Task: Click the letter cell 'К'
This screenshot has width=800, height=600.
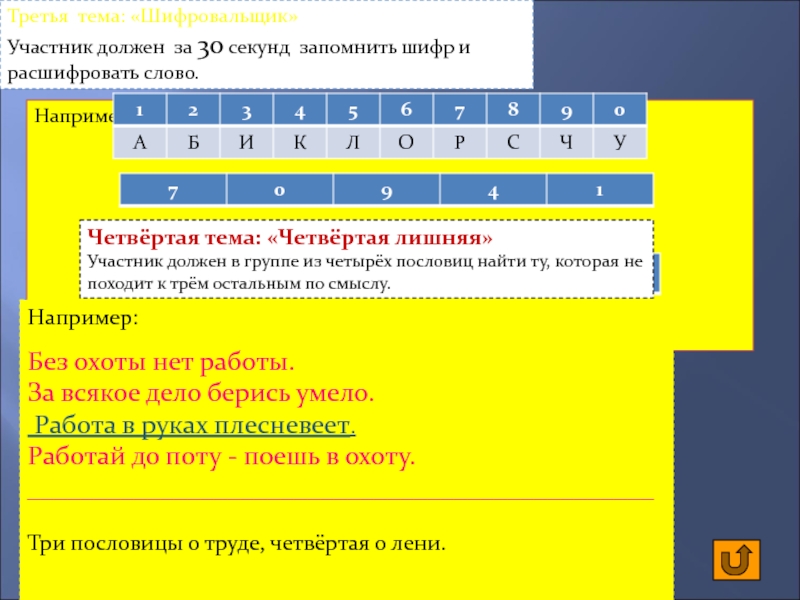Action: 300,142
